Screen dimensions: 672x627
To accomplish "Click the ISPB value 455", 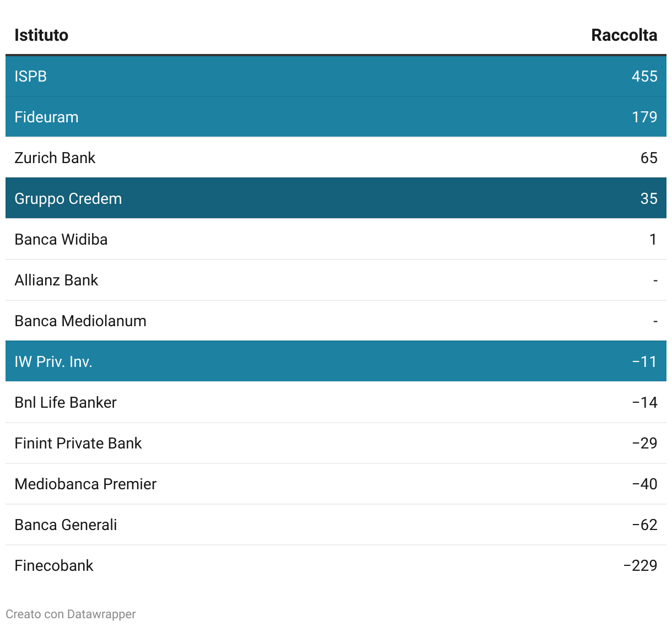I will [644, 76].
